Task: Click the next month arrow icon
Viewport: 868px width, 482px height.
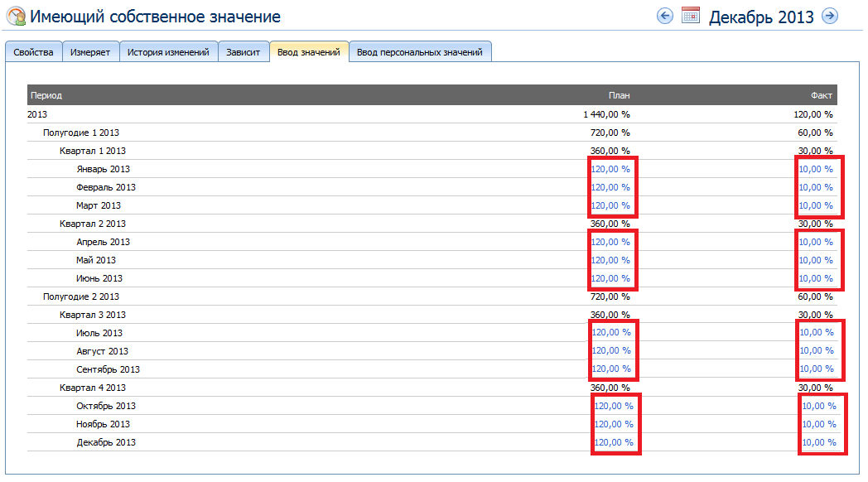Action: point(829,16)
